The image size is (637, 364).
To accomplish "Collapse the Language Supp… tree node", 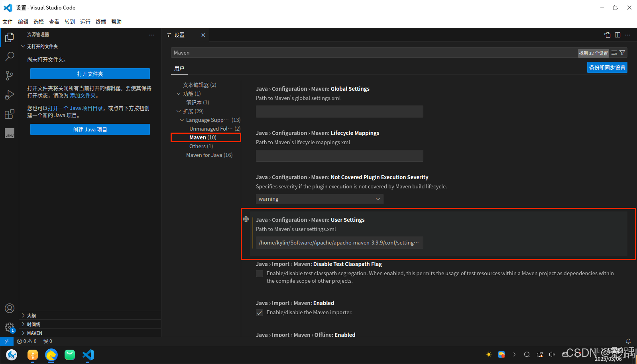I will [x=182, y=120].
